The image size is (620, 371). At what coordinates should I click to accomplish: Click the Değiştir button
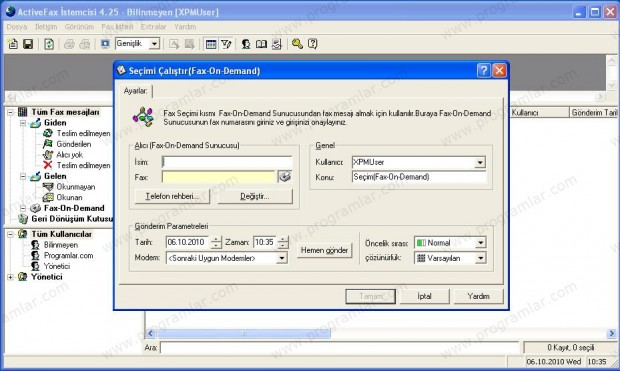tap(255, 196)
